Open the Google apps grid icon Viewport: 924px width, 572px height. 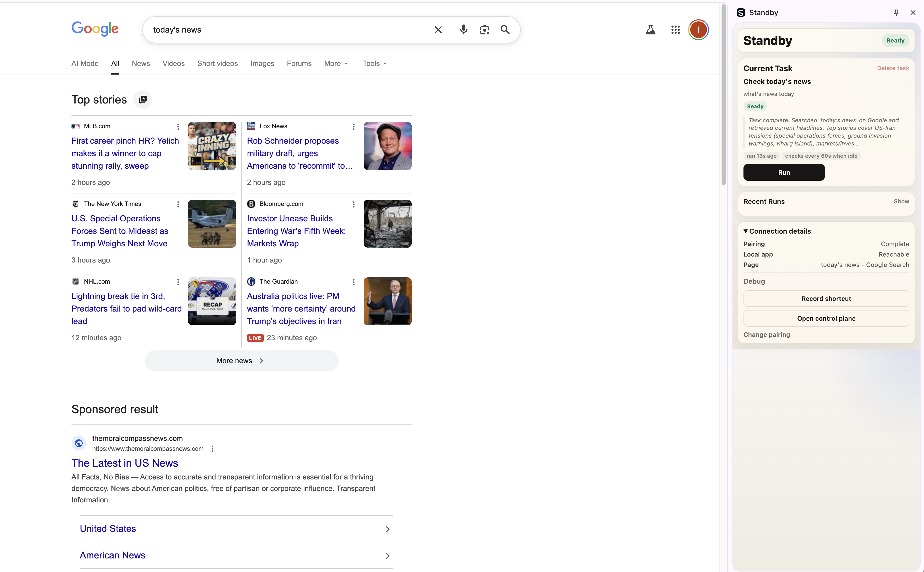click(x=675, y=29)
